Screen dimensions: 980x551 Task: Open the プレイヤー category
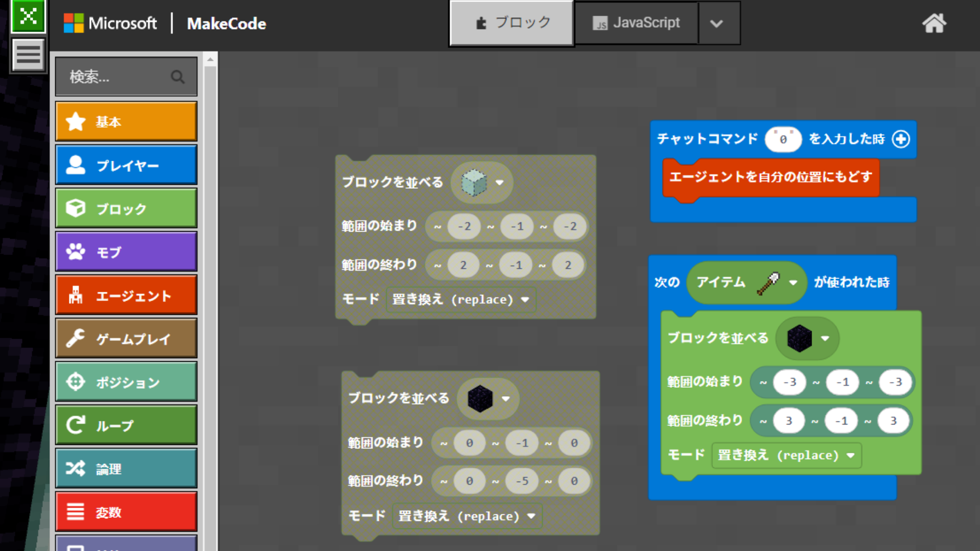point(126,165)
